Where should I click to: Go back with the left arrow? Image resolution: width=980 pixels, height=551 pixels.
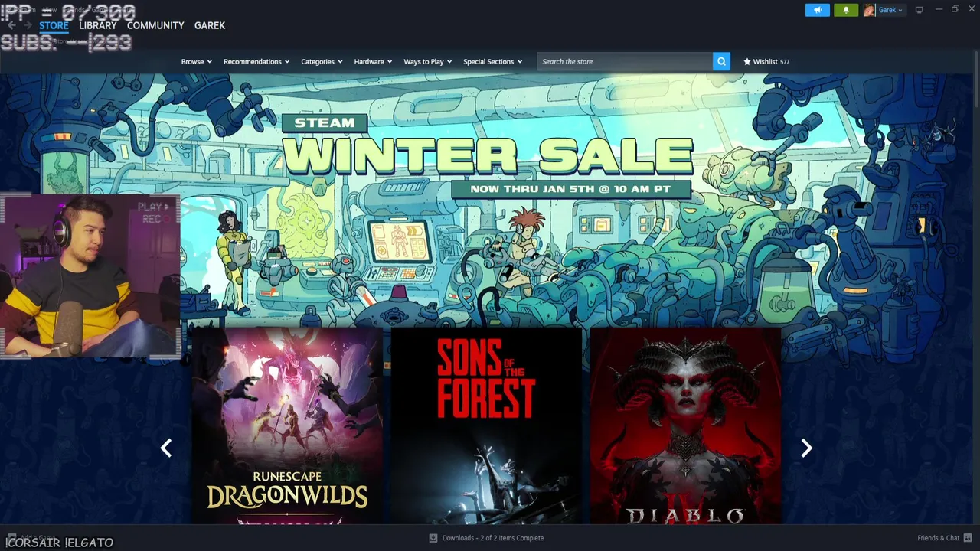click(x=11, y=25)
